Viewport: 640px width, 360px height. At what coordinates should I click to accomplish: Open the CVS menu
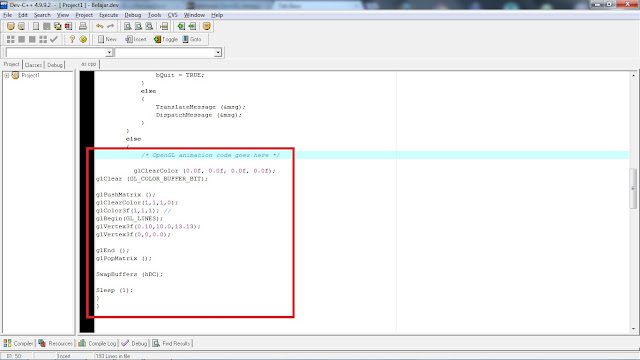click(173, 15)
